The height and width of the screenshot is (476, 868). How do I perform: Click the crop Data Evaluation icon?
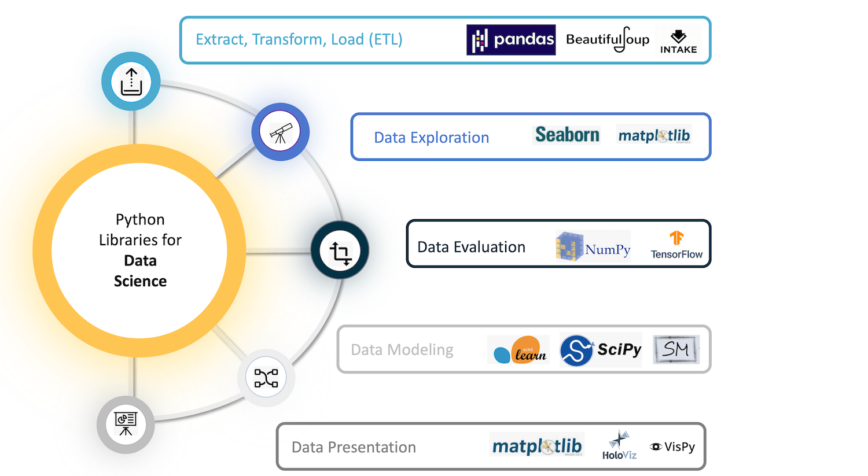(340, 250)
